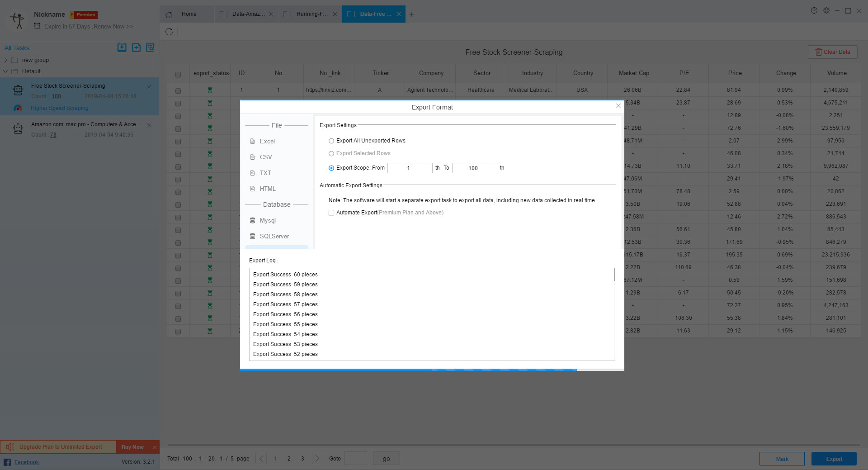Enable the Automate Export checkbox
Screen dimensions: 868x470
pyautogui.click(x=331, y=213)
